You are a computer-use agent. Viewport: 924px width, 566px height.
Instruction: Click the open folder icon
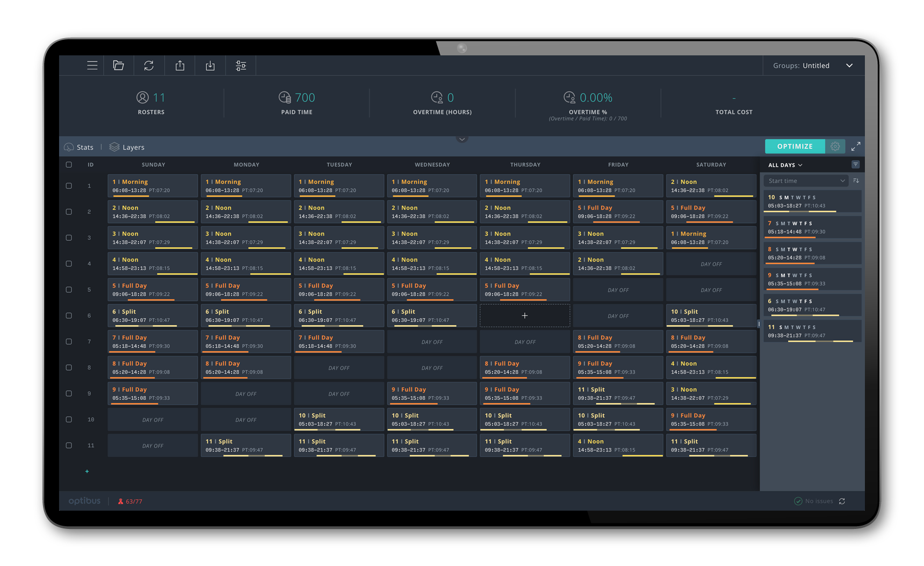[119, 66]
